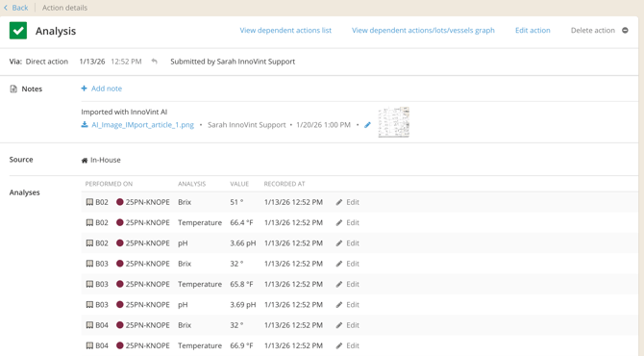Screen dimensions: 644x356
Task: Click the green Analysis checkmark icon
Action: (x=18, y=31)
